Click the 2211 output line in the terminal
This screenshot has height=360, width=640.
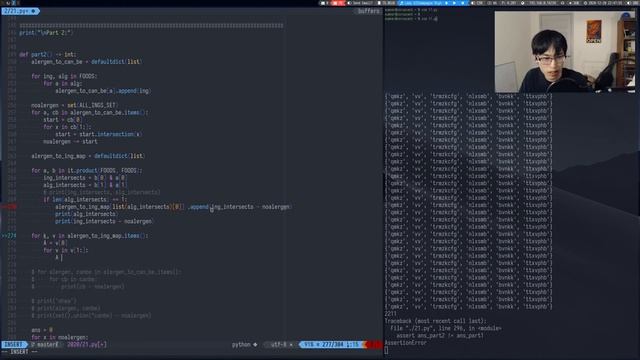point(391,313)
